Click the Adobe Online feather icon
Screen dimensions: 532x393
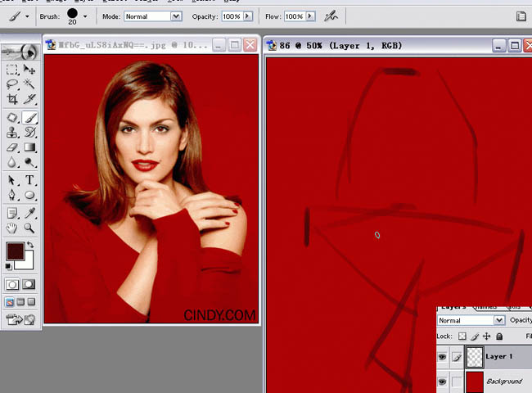click(x=20, y=52)
